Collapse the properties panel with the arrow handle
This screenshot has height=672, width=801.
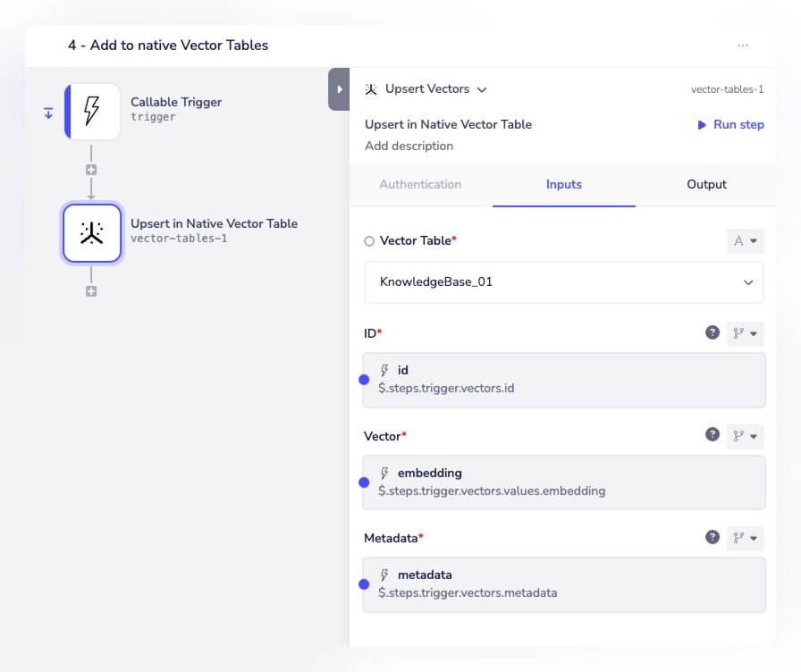(339, 89)
